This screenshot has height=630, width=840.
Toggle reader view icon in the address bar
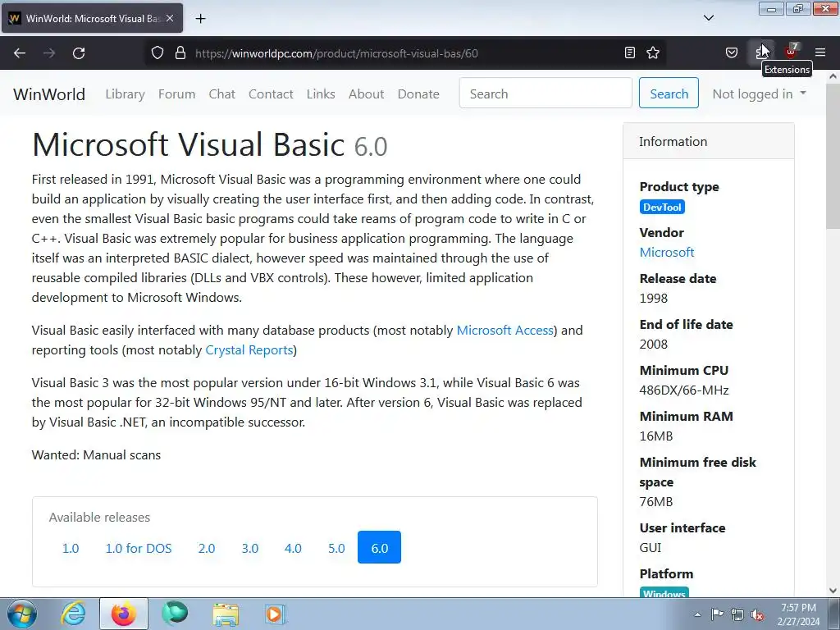pyautogui.click(x=630, y=52)
